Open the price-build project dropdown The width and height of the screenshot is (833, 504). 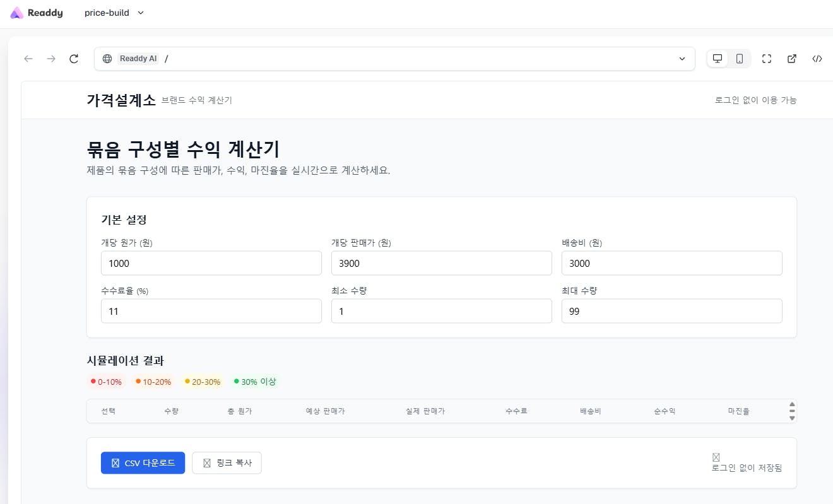(114, 13)
